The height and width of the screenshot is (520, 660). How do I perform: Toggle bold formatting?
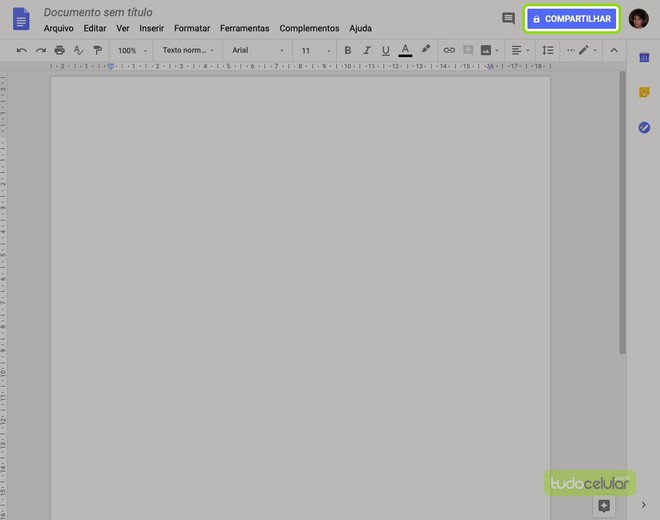click(x=348, y=50)
